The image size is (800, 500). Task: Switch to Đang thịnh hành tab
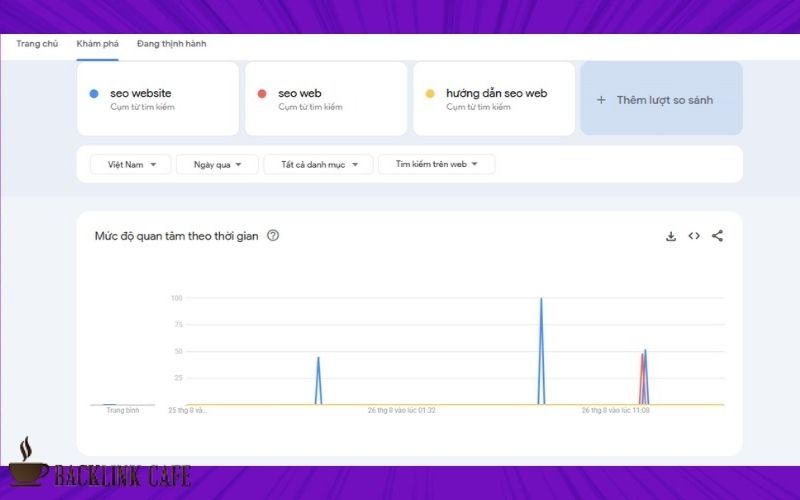(x=171, y=44)
